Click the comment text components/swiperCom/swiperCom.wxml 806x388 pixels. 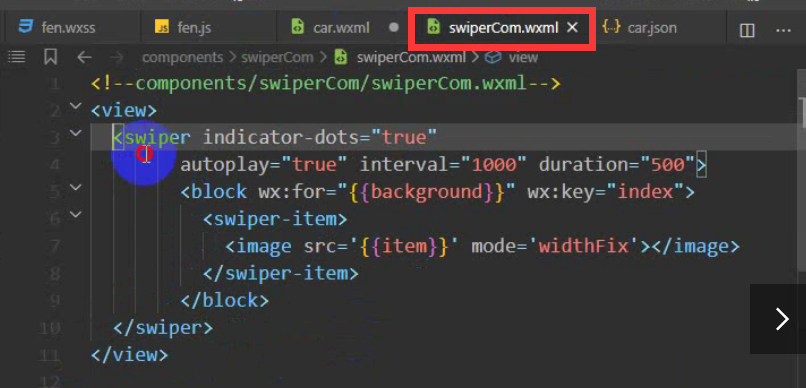pos(332,83)
